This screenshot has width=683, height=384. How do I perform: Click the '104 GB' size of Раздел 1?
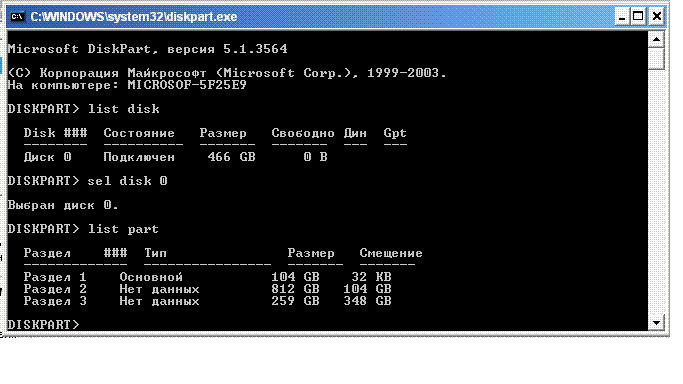pyautogui.click(x=295, y=277)
